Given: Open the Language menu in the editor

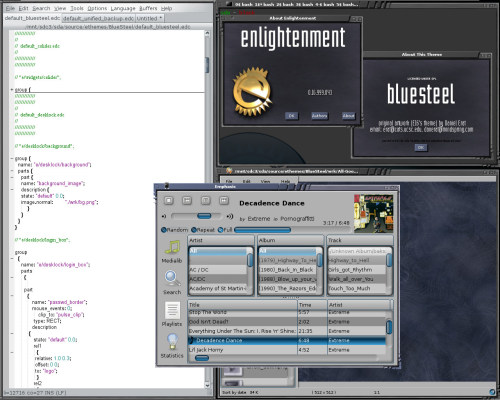Looking at the screenshot, I should pyautogui.click(x=123, y=8).
